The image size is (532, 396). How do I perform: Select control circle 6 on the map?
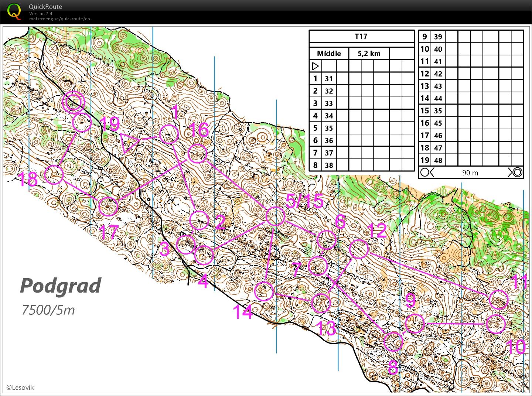click(x=327, y=240)
